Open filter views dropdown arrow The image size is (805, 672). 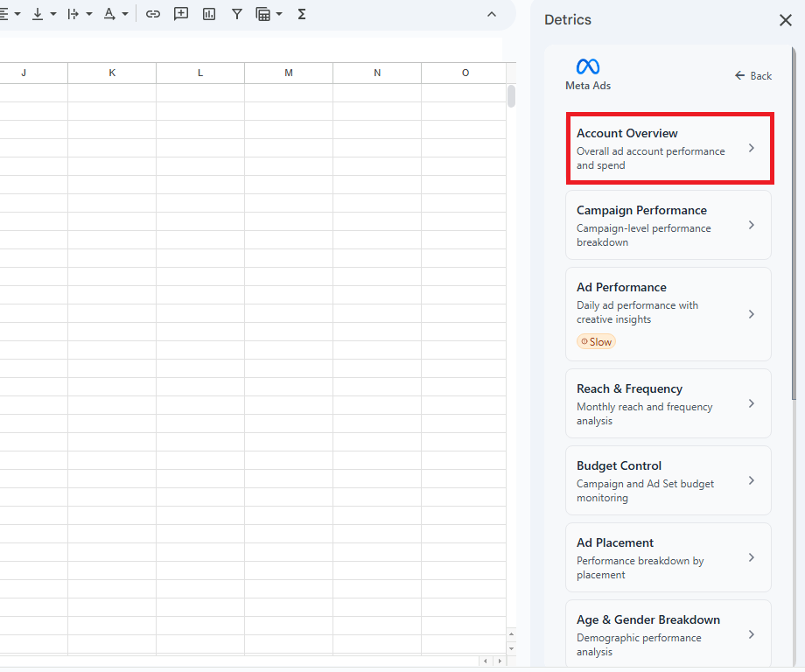point(279,14)
